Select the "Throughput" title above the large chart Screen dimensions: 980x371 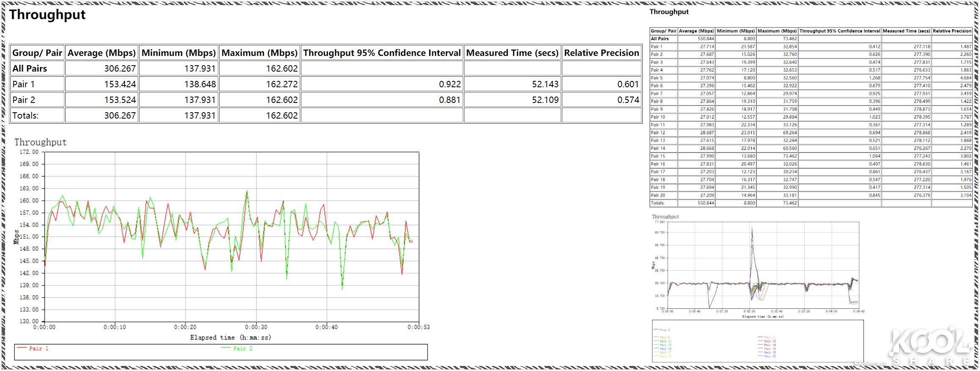(x=40, y=142)
